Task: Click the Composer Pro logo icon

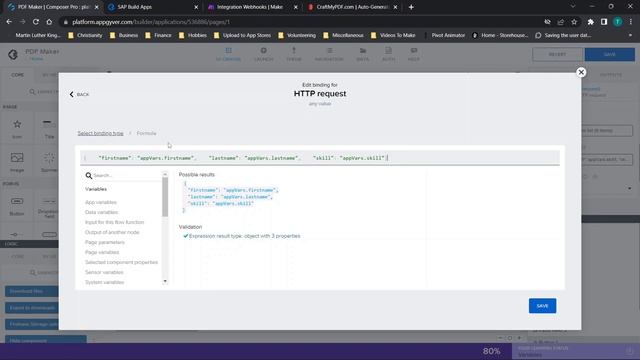Action: point(13,54)
